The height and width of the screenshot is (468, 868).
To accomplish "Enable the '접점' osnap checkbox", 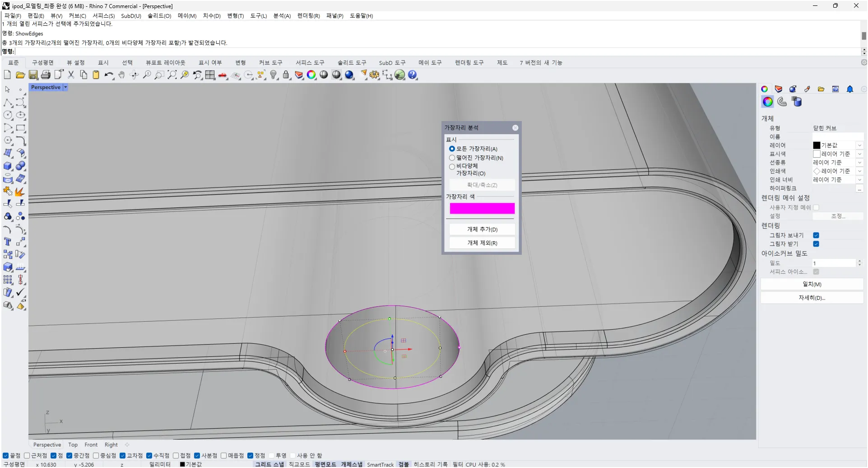I will tap(176, 456).
